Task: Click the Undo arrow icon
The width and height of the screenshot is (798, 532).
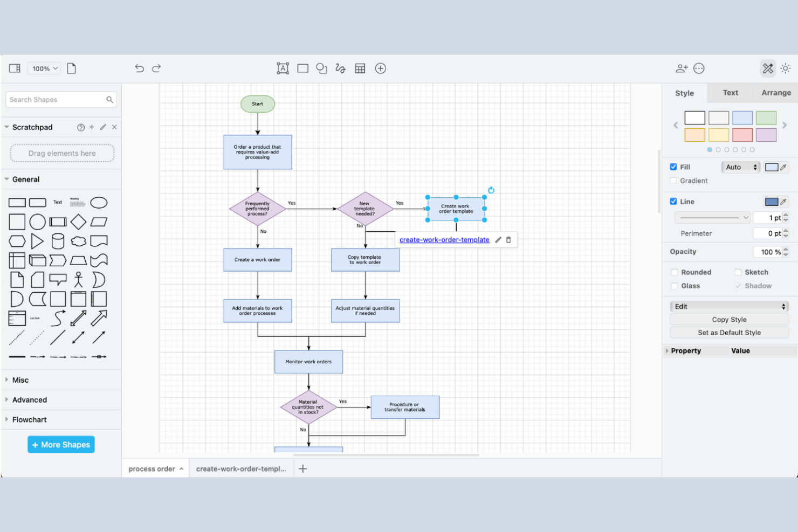Action: click(x=139, y=68)
